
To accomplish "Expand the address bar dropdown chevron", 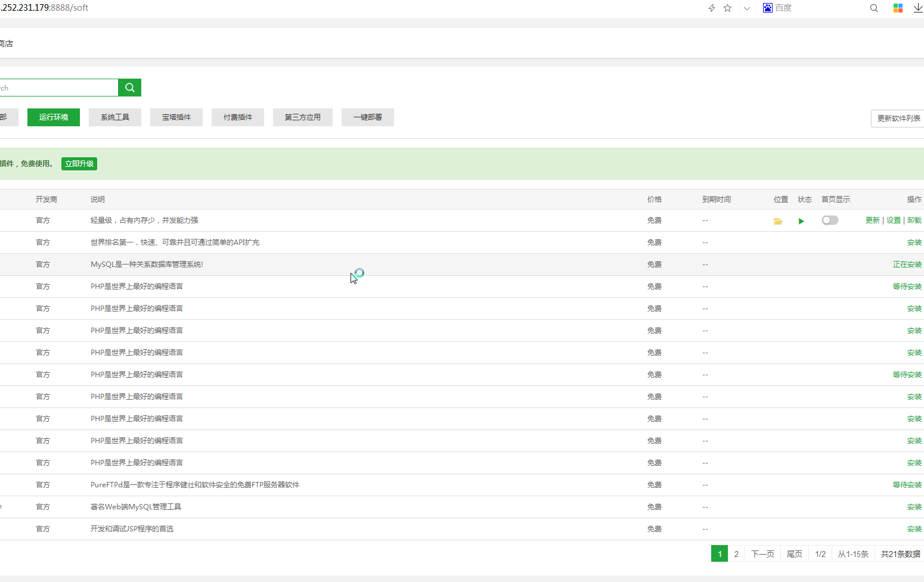I will click(747, 8).
